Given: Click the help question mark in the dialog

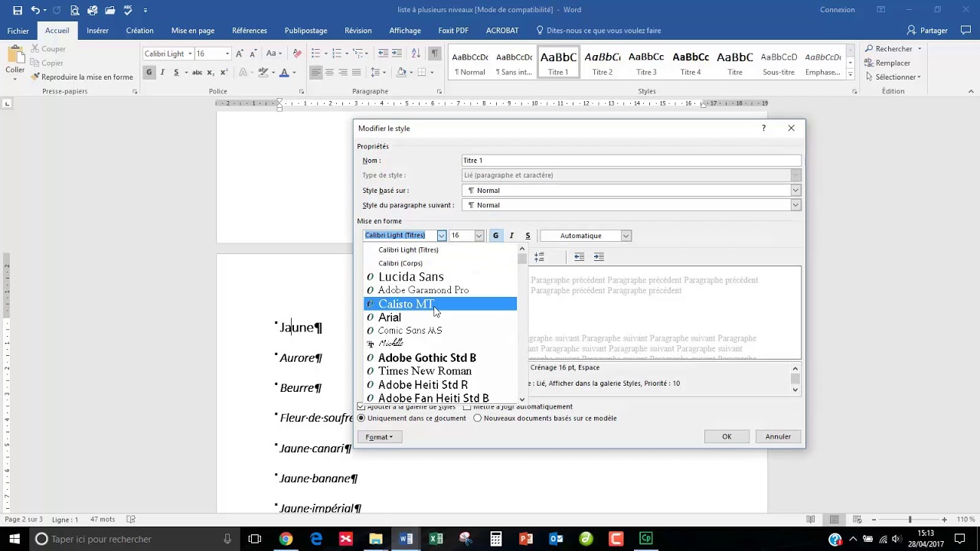Looking at the screenshot, I should pyautogui.click(x=763, y=128).
